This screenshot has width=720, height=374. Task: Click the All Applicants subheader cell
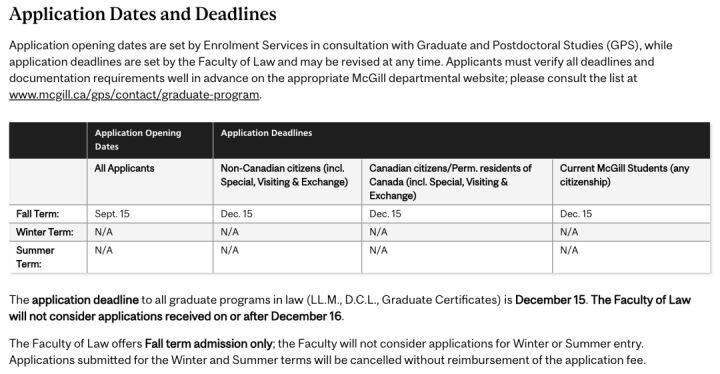(150, 182)
